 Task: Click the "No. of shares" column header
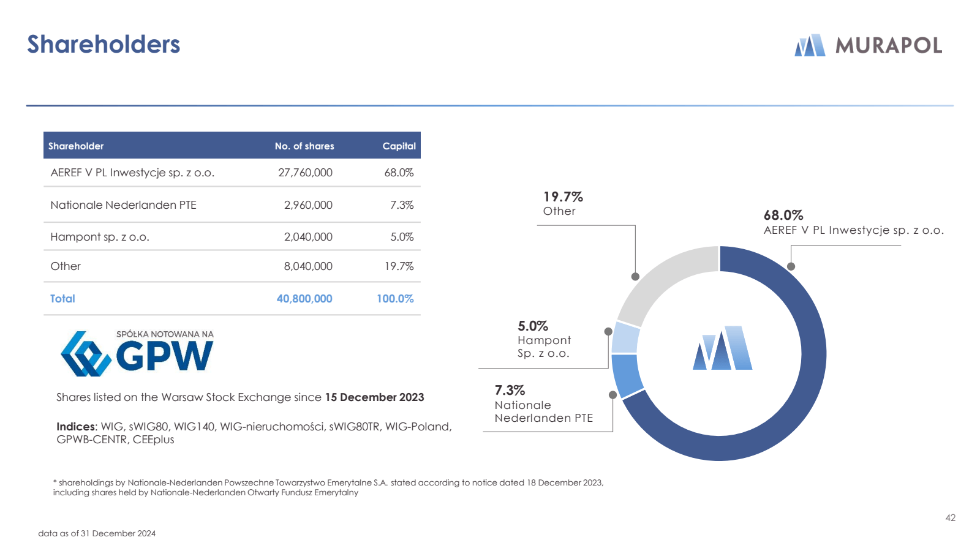(x=304, y=146)
